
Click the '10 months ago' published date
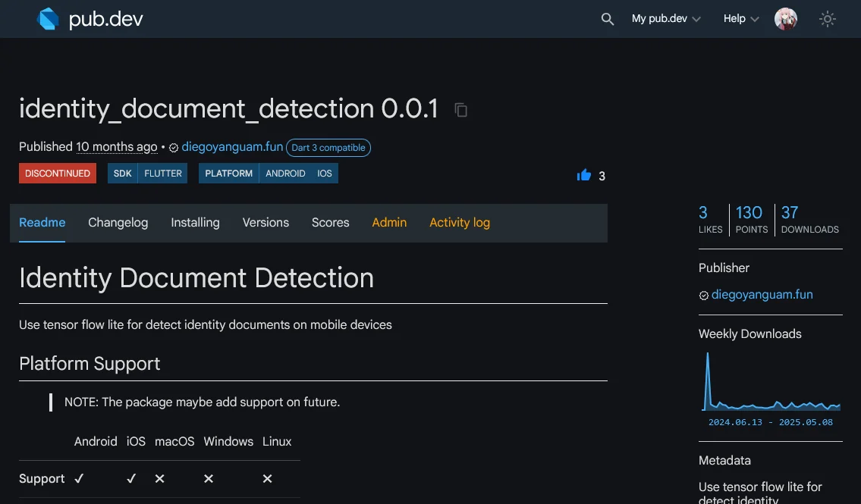pyautogui.click(x=116, y=147)
